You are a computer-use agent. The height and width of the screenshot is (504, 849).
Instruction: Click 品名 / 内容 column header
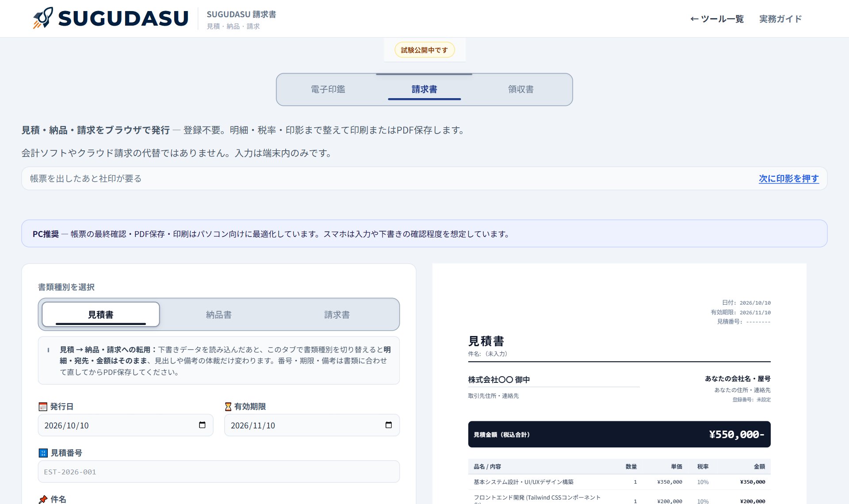487,466
